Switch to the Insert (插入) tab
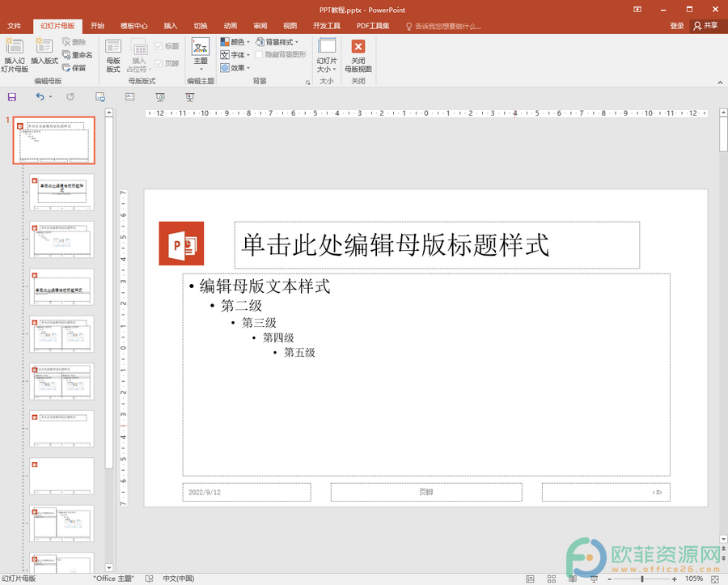This screenshot has height=585, width=728. click(x=171, y=26)
